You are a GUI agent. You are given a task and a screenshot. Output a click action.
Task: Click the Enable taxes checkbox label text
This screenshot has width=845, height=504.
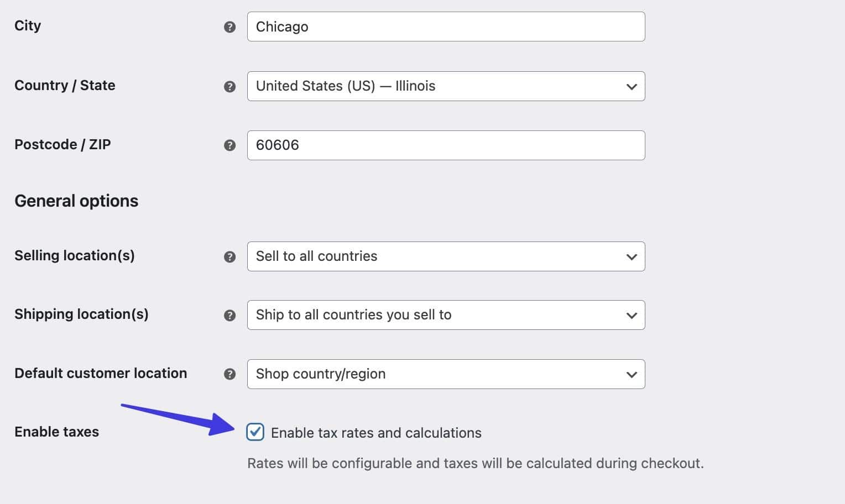coord(375,433)
